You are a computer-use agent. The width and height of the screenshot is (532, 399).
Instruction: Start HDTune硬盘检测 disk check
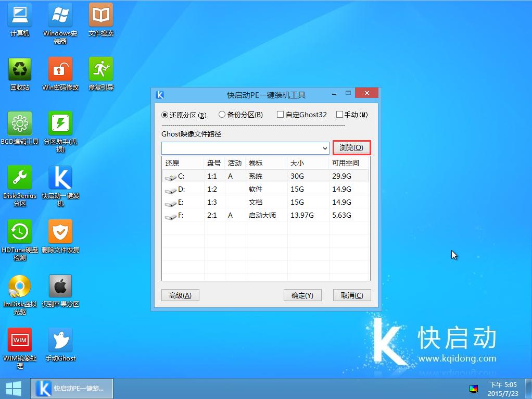click(x=19, y=231)
